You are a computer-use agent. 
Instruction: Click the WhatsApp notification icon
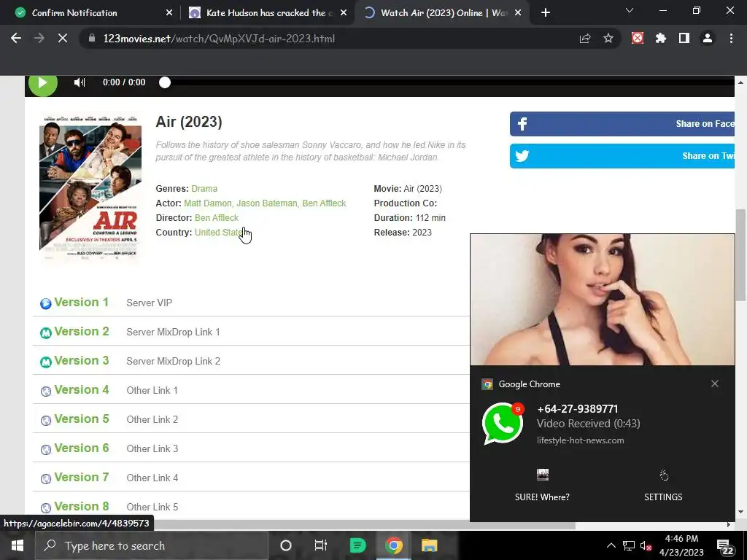pyautogui.click(x=503, y=424)
